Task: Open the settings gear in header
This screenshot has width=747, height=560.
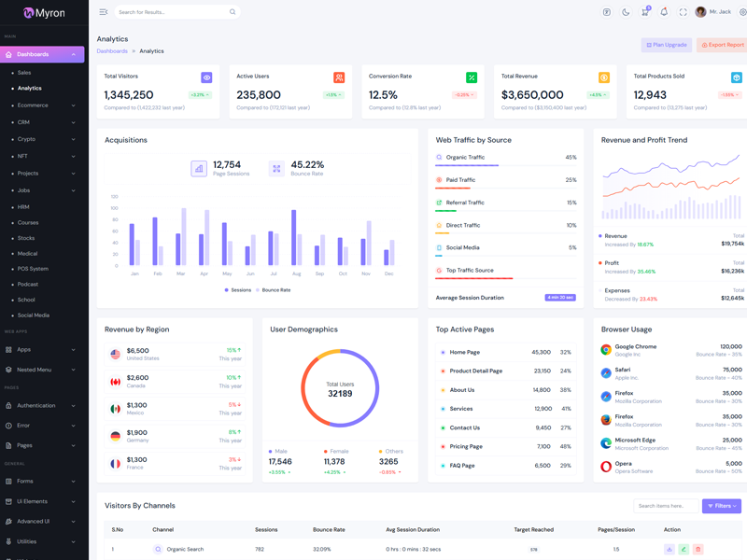Action: pyautogui.click(x=742, y=12)
